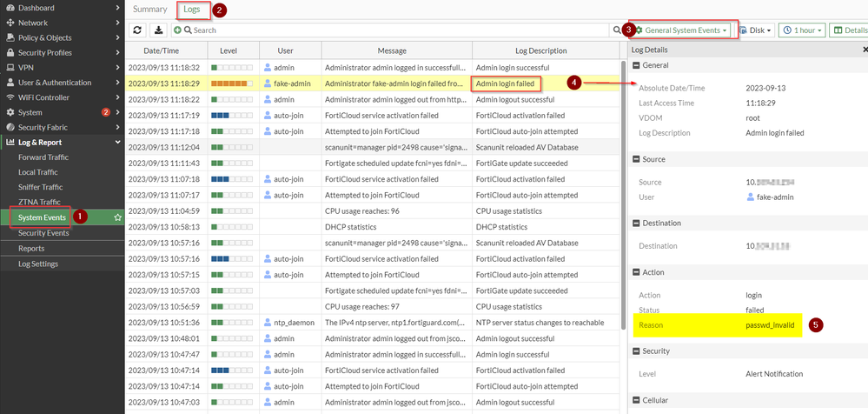Viewport: 868px width, 414px height.
Task: Collapse the Action section in Log Details
Action: [635, 272]
